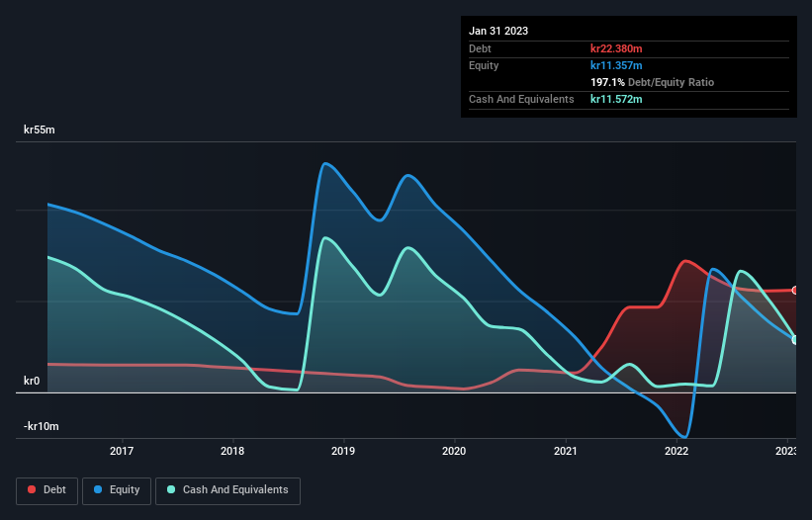Click the teal Cash And Equivalents legend dot
This screenshot has height=520, width=812.
pyautogui.click(x=171, y=489)
